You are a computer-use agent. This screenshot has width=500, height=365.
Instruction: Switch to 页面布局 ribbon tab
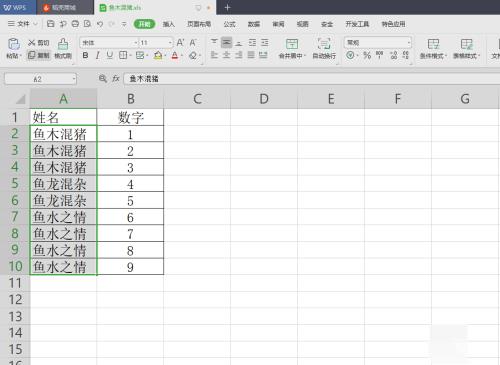point(199,24)
